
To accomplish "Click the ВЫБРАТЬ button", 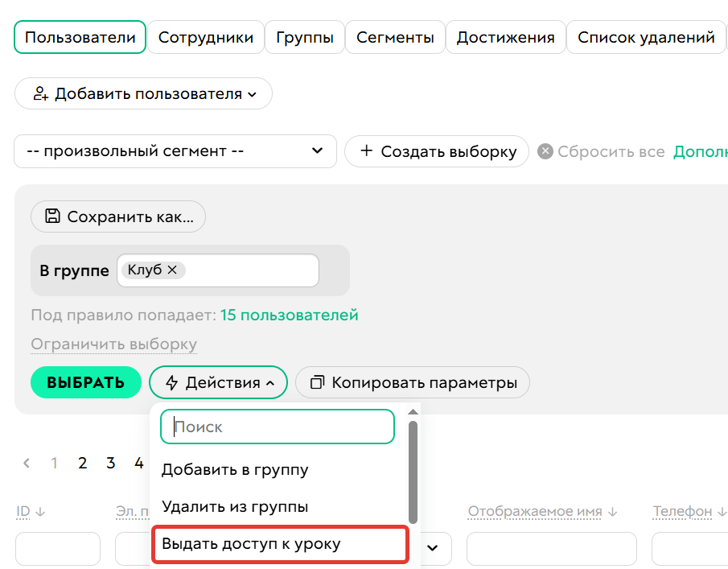I will tap(85, 382).
